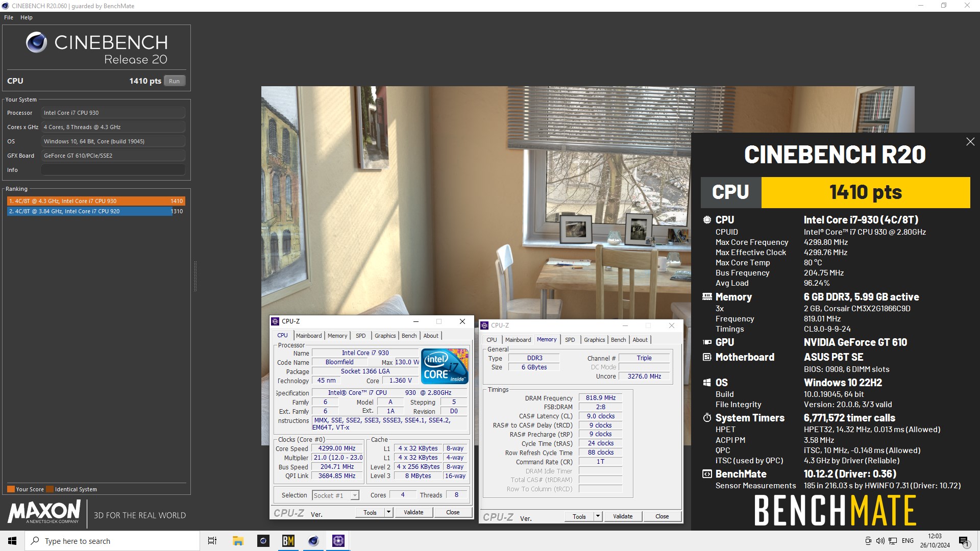Viewport: 980px width, 551px height.
Task: Switch to Cinebench taskbar icon
Action: (313, 541)
